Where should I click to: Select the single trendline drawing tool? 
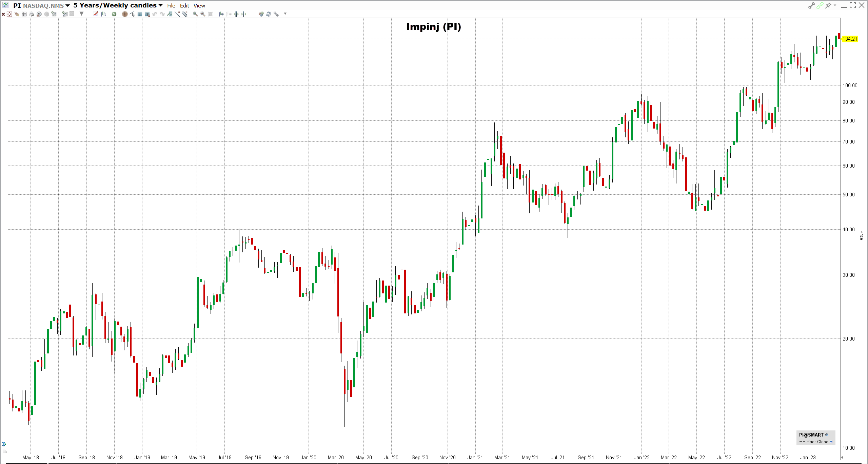[177, 14]
